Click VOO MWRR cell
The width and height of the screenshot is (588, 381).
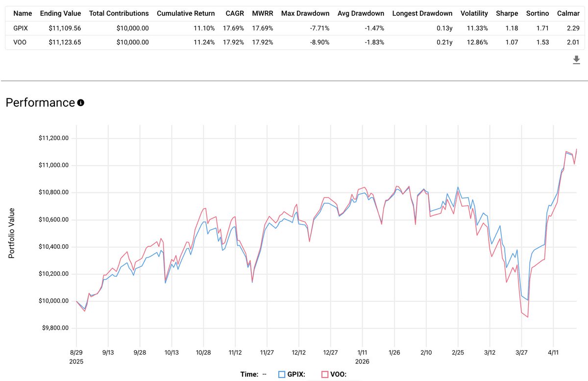pyautogui.click(x=263, y=42)
